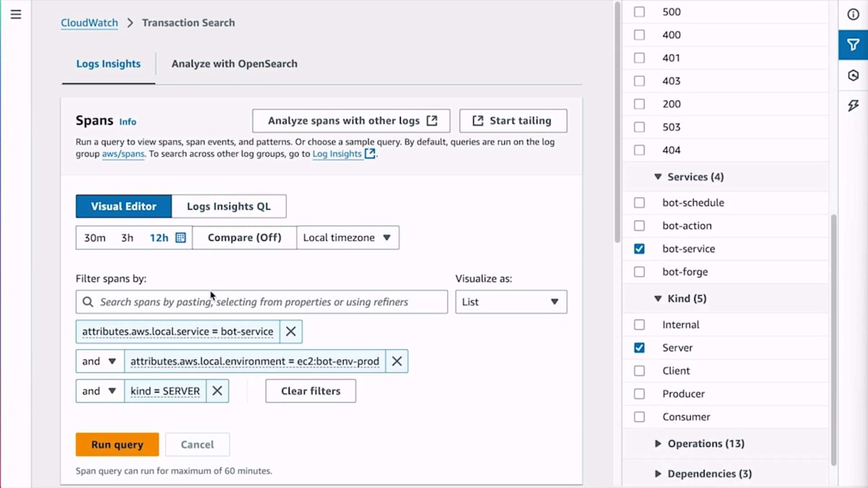Click Analyze spans with other logs
This screenshot has width=868, height=488.
point(352,121)
